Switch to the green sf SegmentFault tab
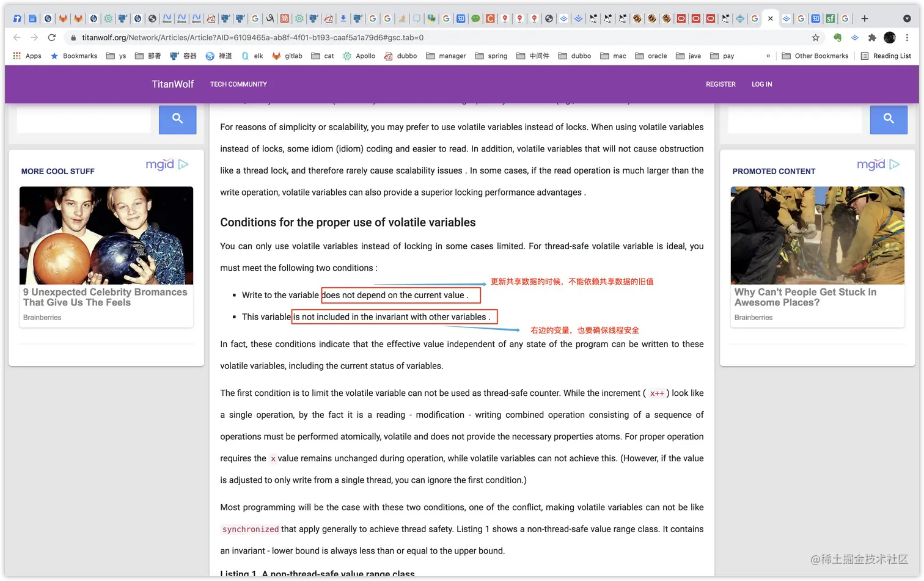Screen dimensions: 924x581 point(830,18)
